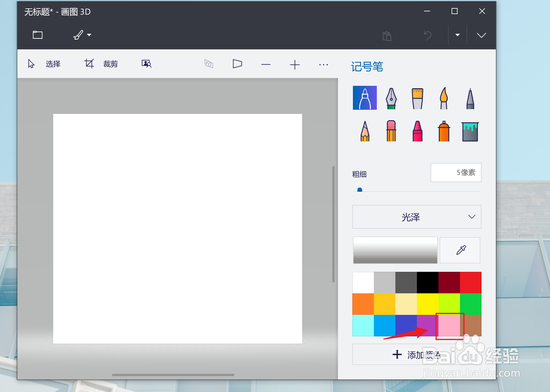This screenshot has height=392, width=550.
Task: Select the pixel pen tool
Action: [470, 98]
